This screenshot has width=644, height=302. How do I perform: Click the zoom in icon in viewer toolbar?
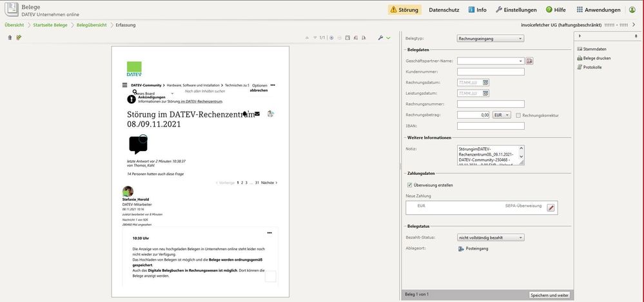[331, 37]
